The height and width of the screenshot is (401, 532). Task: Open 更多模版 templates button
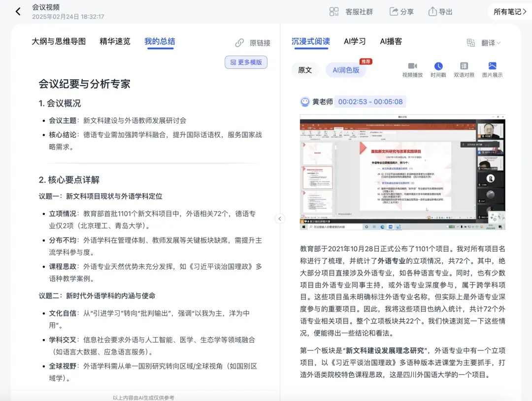coord(246,62)
